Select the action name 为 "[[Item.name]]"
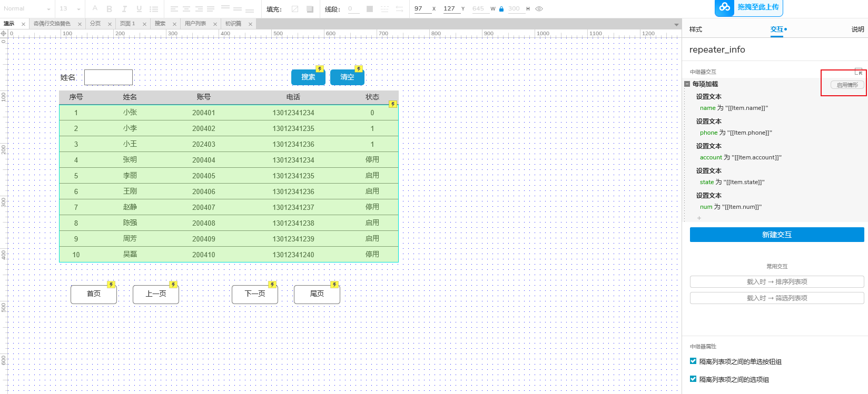 coord(734,108)
